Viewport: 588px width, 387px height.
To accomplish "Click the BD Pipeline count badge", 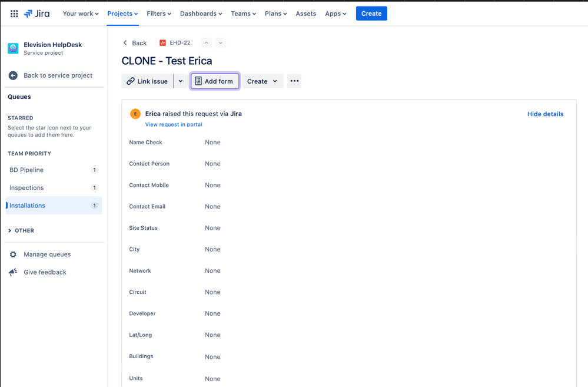I will [95, 170].
